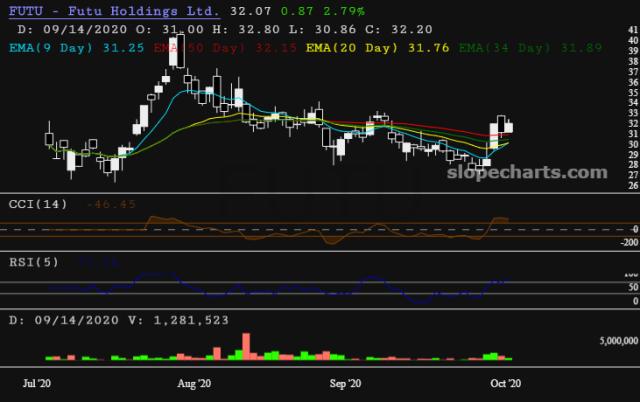Select the last price value 32.07

coord(251,11)
